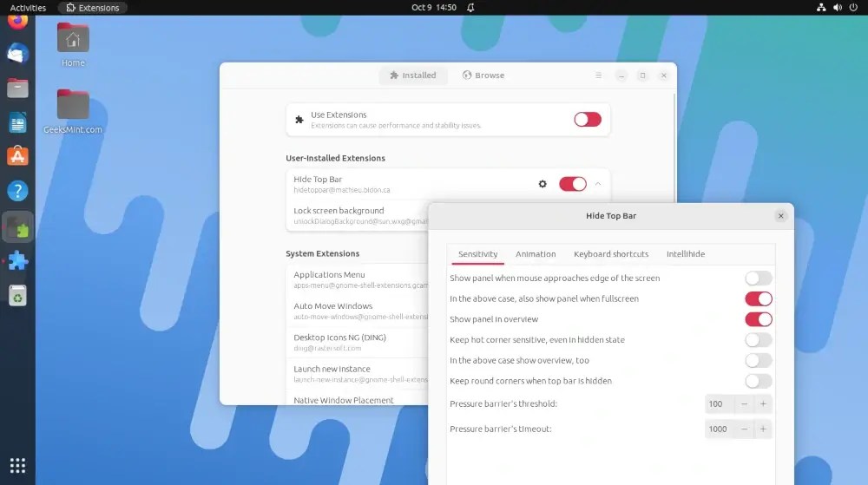Click the puzzle icon beside Use Extensions
This screenshot has height=485, width=868.
click(299, 120)
